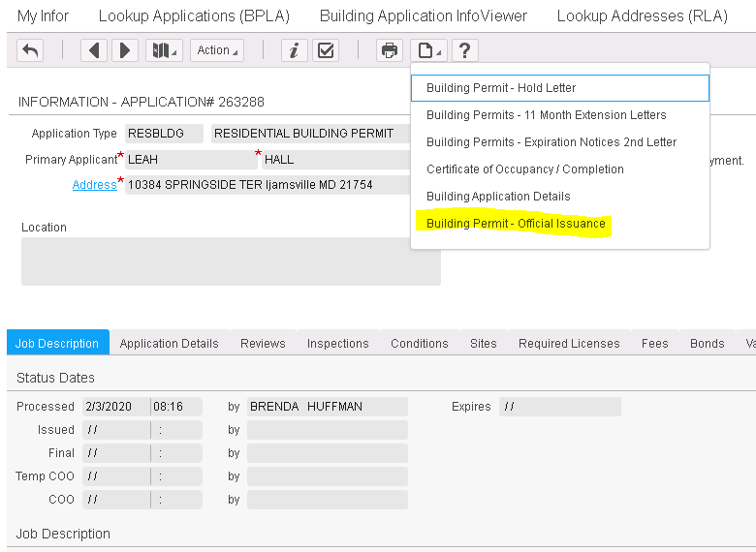Click the Final date field
756x552 pixels.
click(116, 453)
